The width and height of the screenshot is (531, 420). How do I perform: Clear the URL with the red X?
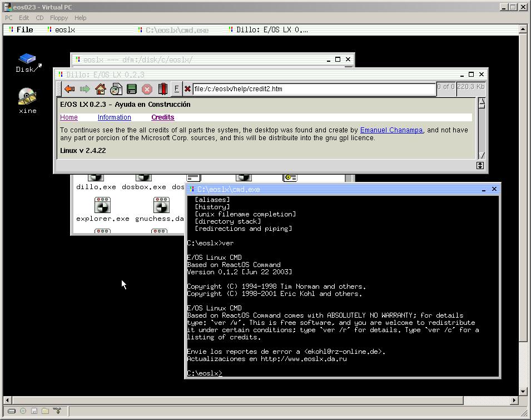[x=187, y=89]
